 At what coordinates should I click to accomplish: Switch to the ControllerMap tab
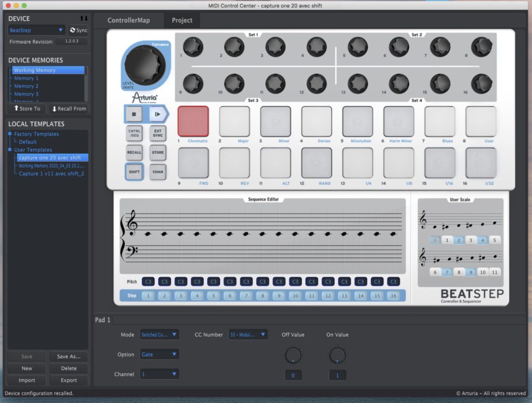click(129, 20)
